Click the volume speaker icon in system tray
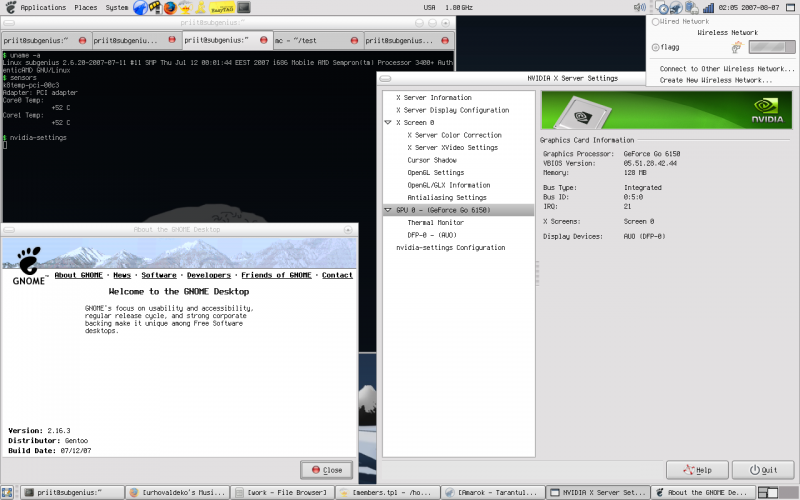The width and height of the screenshot is (800, 500). pos(639,7)
